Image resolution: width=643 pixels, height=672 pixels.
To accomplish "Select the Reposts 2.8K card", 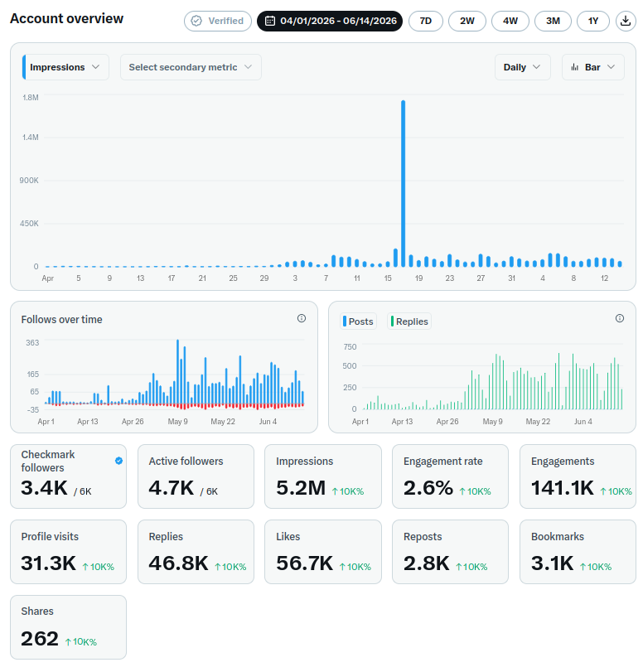I will [451, 552].
